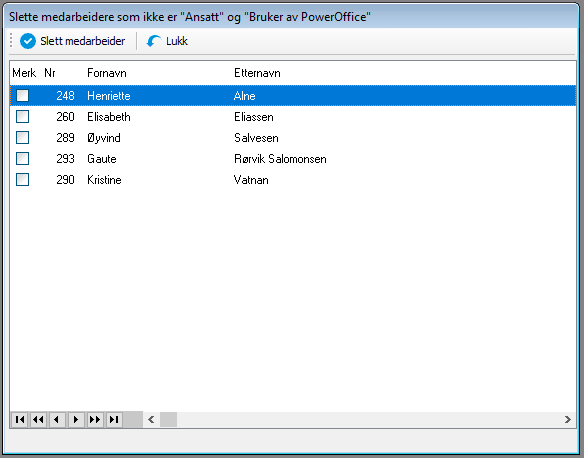Jump back one page of records

click(x=38, y=420)
